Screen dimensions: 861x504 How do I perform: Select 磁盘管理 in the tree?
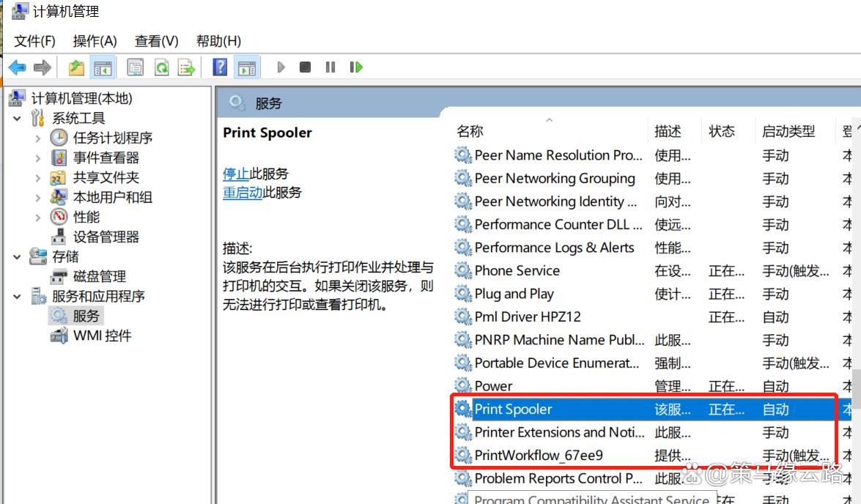point(100,276)
